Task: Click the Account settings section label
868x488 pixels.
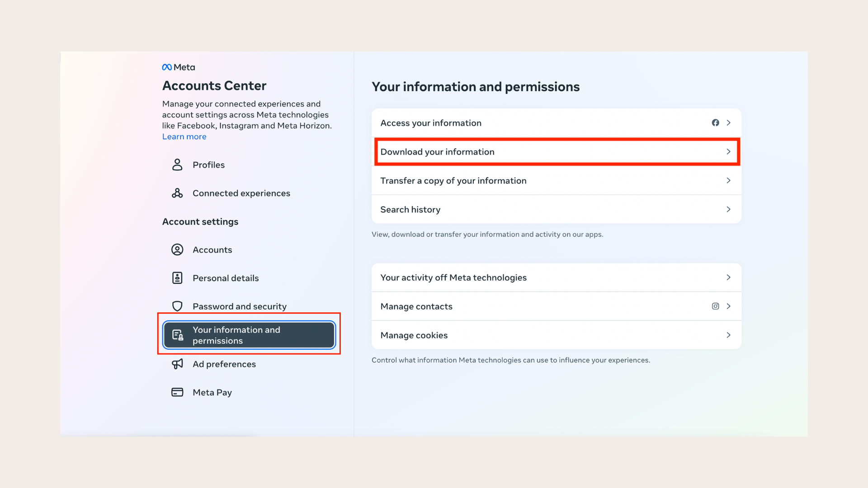Action: coord(200,222)
